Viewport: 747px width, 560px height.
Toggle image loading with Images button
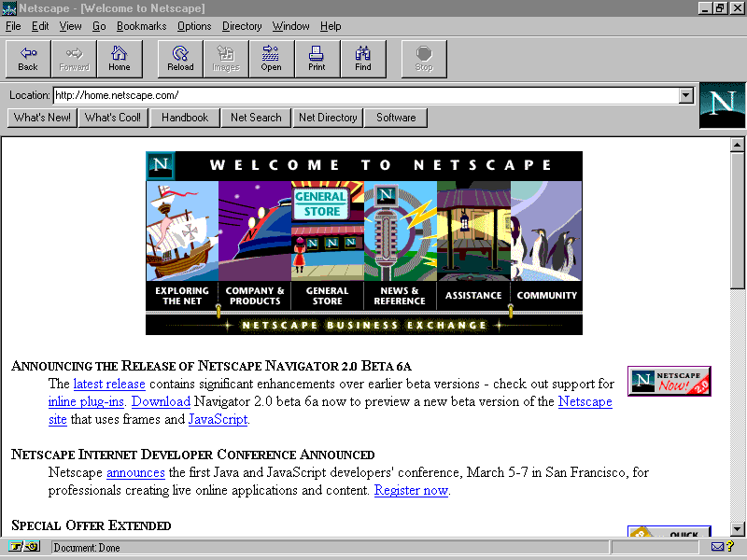coord(226,59)
